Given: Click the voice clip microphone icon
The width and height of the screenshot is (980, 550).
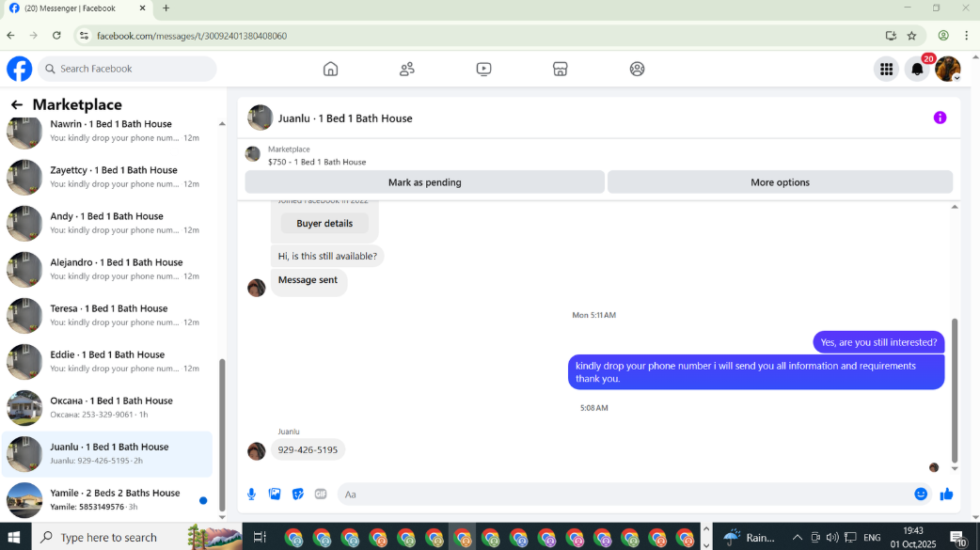Looking at the screenshot, I should tap(251, 494).
